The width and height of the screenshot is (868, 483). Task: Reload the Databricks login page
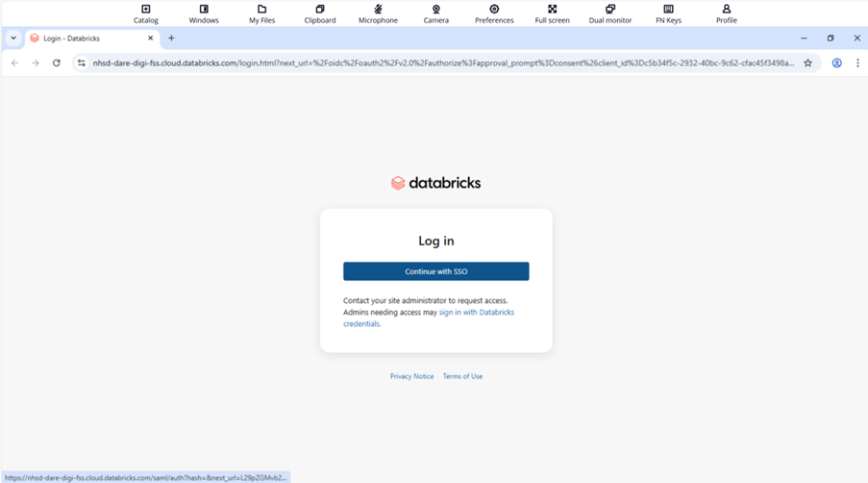tap(57, 64)
